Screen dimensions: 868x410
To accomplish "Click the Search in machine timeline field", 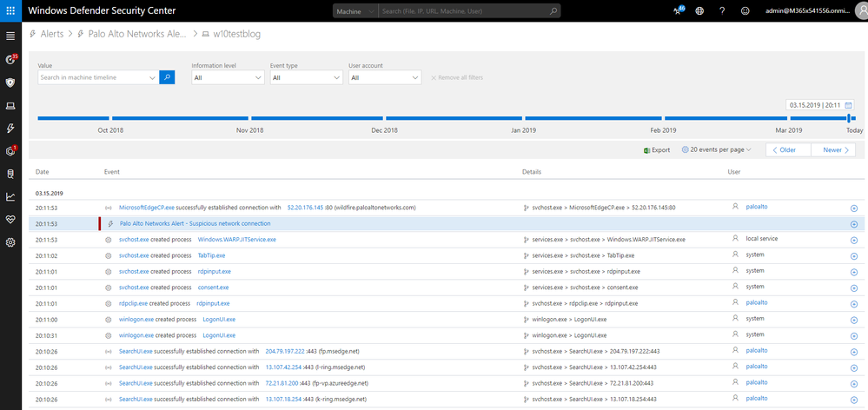I will click(92, 77).
